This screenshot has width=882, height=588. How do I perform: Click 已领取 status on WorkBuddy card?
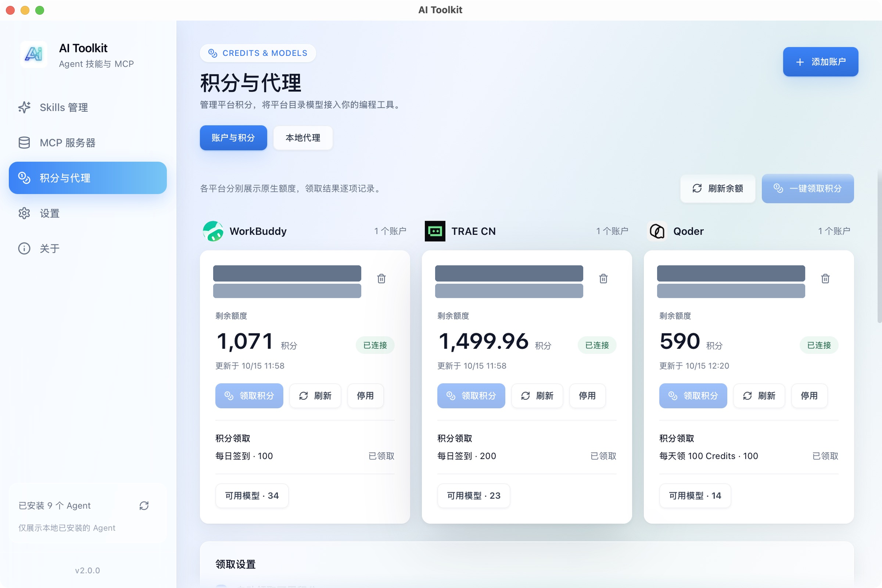click(x=381, y=456)
